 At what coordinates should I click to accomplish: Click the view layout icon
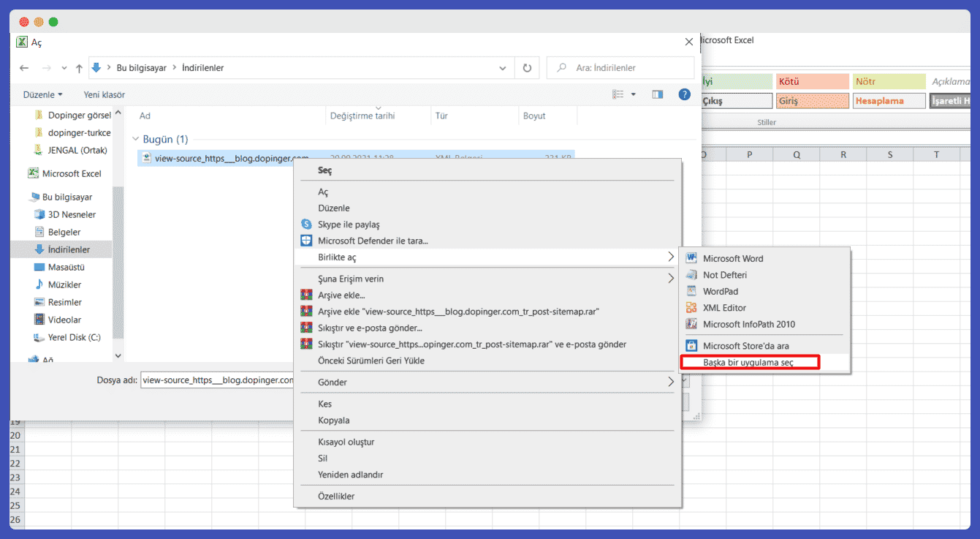click(x=618, y=94)
